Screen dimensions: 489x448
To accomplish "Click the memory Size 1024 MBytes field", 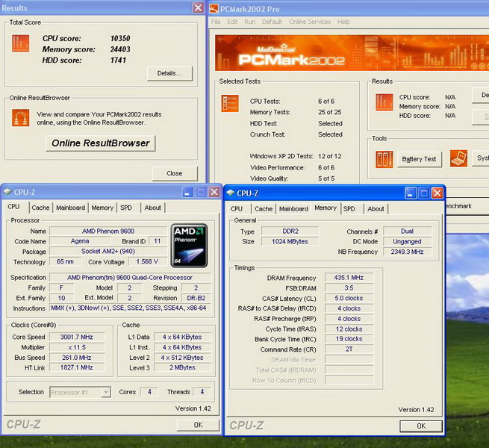I will [290, 241].
